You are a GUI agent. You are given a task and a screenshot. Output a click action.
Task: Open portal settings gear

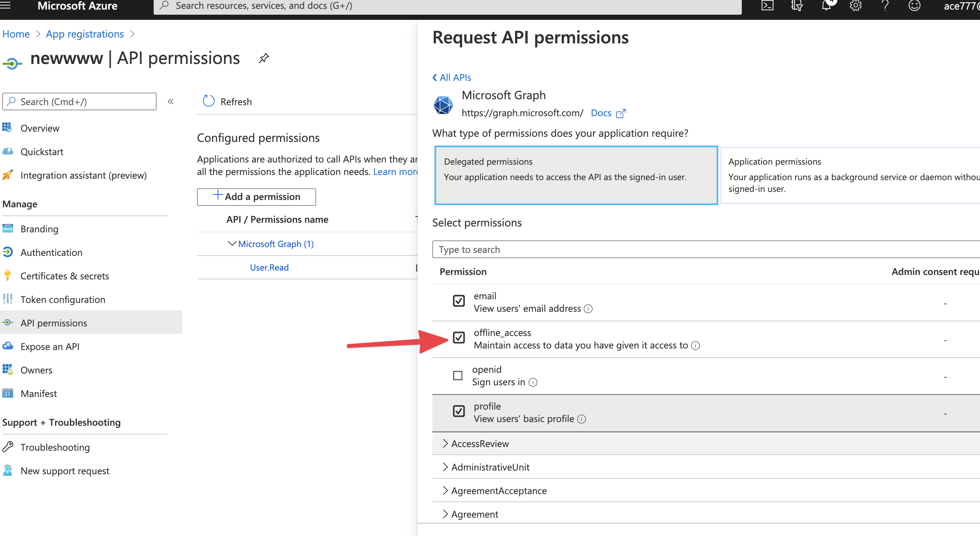coord(856,6)
